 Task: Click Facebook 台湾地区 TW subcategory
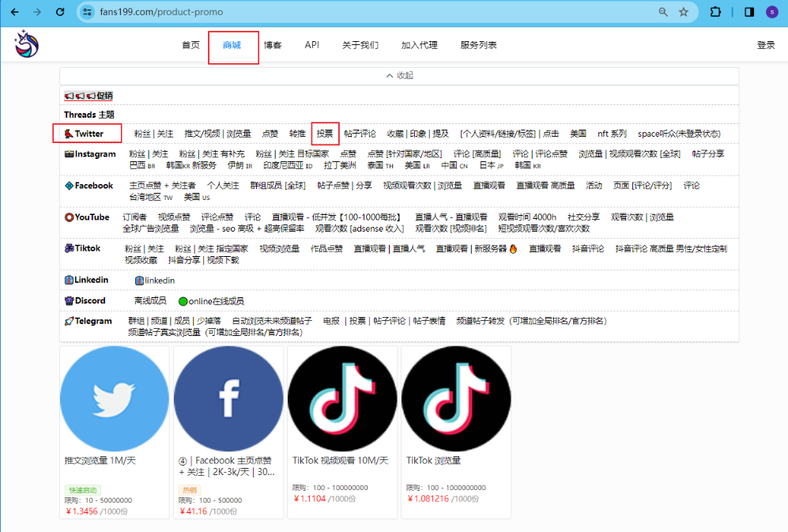click(151, 197)
